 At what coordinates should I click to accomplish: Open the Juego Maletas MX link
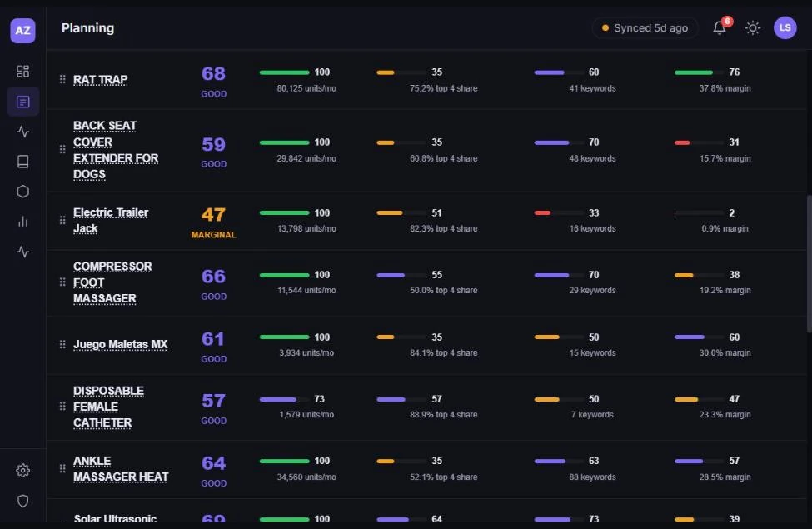coord(120,345)
